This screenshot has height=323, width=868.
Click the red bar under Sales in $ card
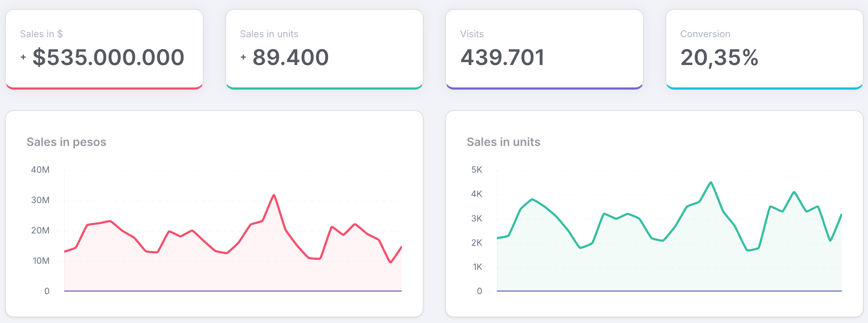pyautogui.click(x=104, y=88)
